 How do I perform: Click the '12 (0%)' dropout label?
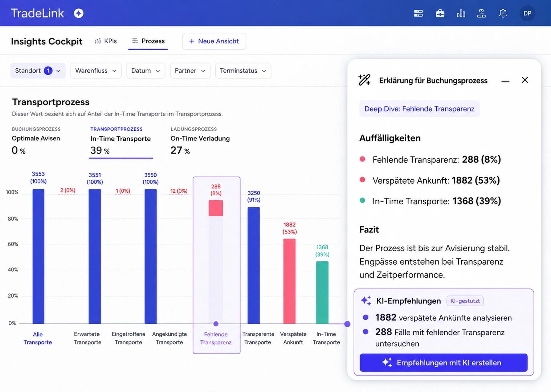pos(179,191)
